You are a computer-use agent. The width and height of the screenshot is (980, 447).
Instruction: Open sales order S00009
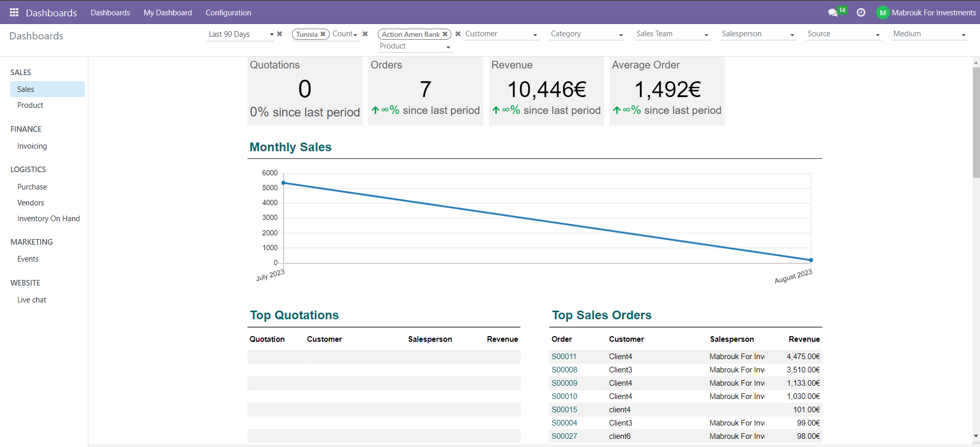click(x=564, y=383)
